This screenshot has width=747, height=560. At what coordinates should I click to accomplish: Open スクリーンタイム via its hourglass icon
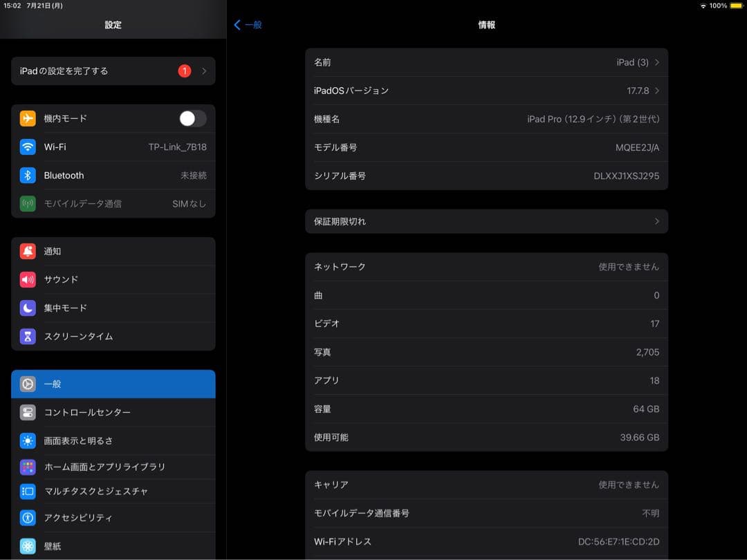tap(28, 336)
